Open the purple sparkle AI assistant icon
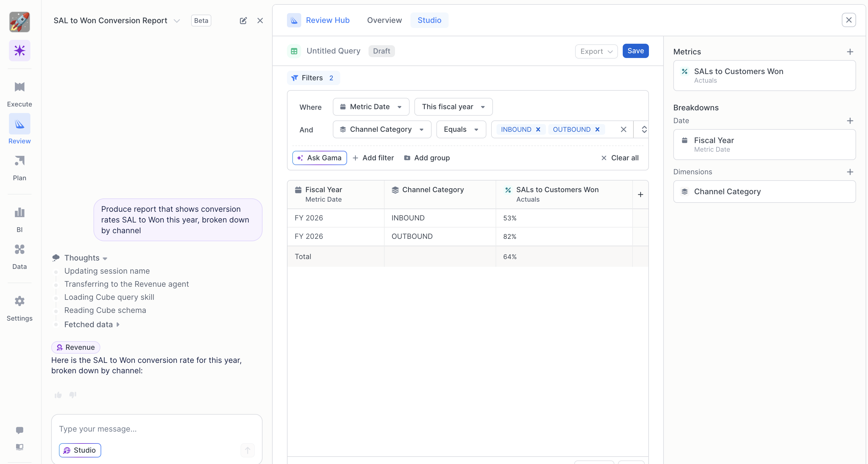This screenshot has height=464, width=868. [x=20, y=51]
